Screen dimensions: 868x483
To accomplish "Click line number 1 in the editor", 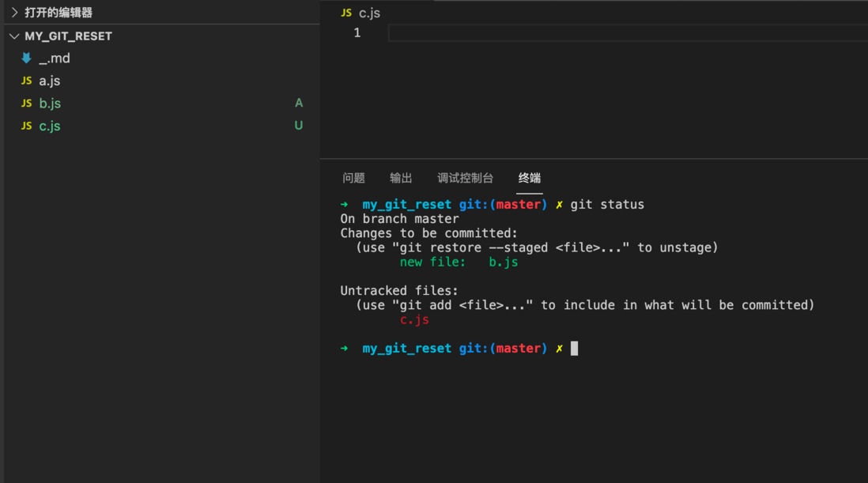I will tap(357, 33).
